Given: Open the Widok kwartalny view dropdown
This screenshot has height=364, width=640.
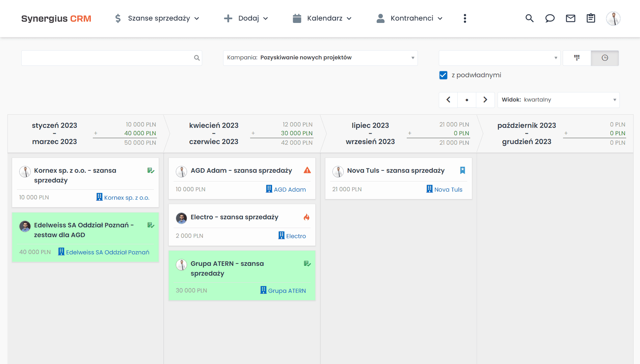Looking at the screenshot, I should [x=558, y=100].
